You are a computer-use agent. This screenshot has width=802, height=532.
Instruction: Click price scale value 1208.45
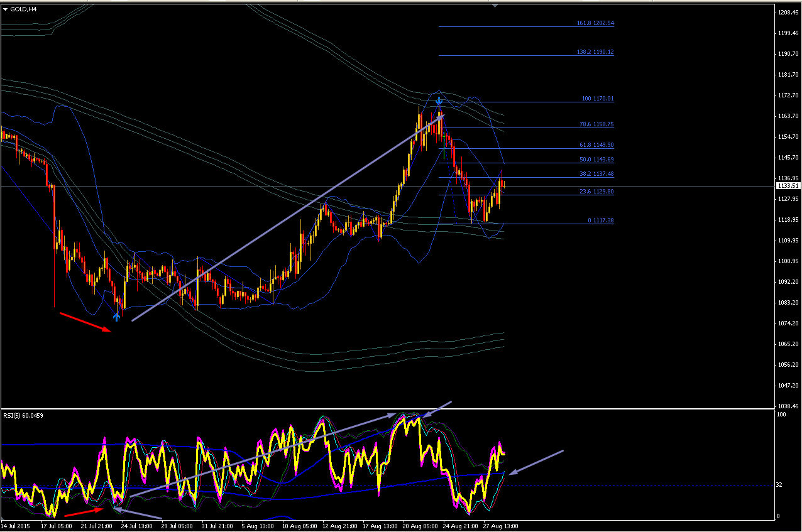click(x=788, y=13)
